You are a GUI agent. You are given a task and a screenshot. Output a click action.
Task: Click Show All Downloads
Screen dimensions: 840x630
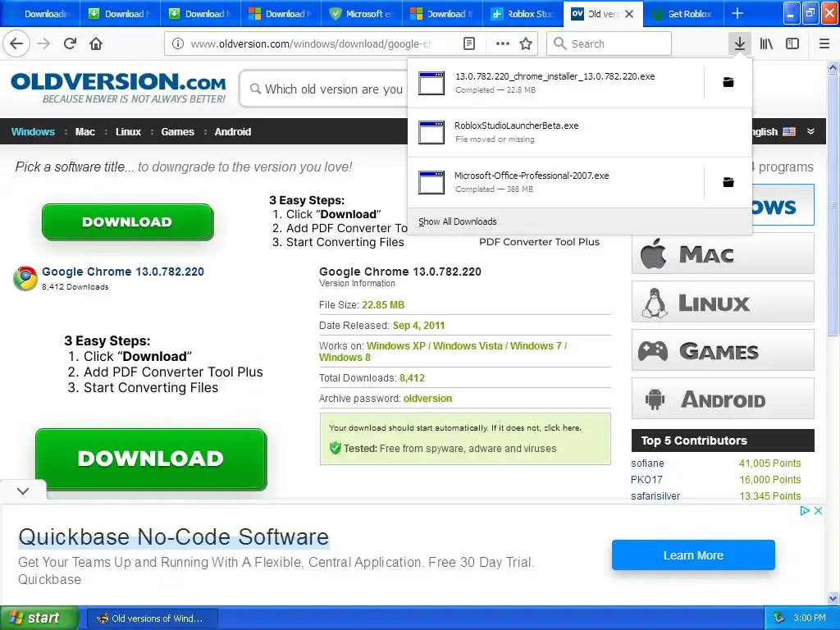pyautogui.click(x=458, y=221)
